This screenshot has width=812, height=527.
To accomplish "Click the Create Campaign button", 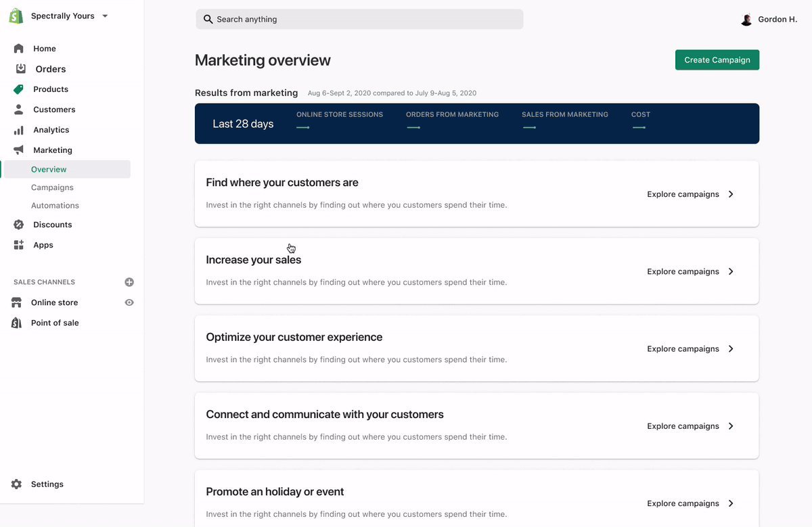I will tap(717, 60).
